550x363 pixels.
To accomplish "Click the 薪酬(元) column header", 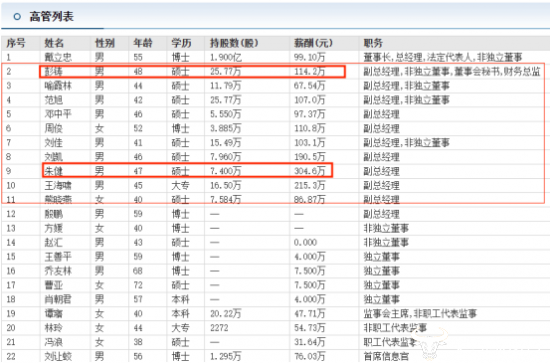I will [x=313, y=43].
